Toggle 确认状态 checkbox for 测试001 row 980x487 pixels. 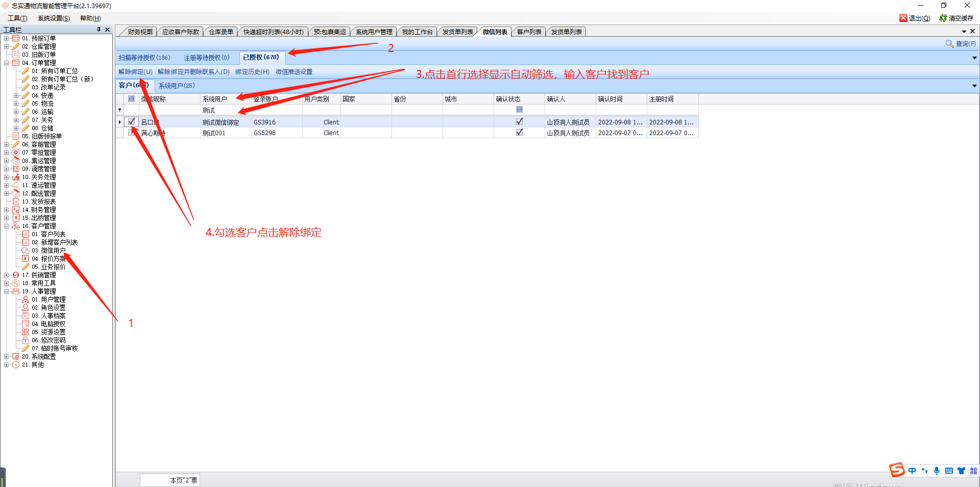click(x=519, y=133)
